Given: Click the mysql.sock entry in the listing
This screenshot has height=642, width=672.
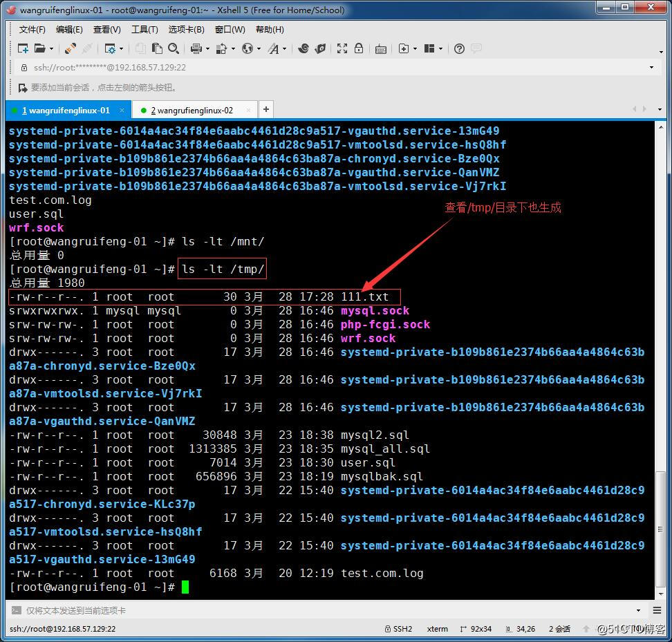Looking at the screenshot, I should click(x=375, y=310).
